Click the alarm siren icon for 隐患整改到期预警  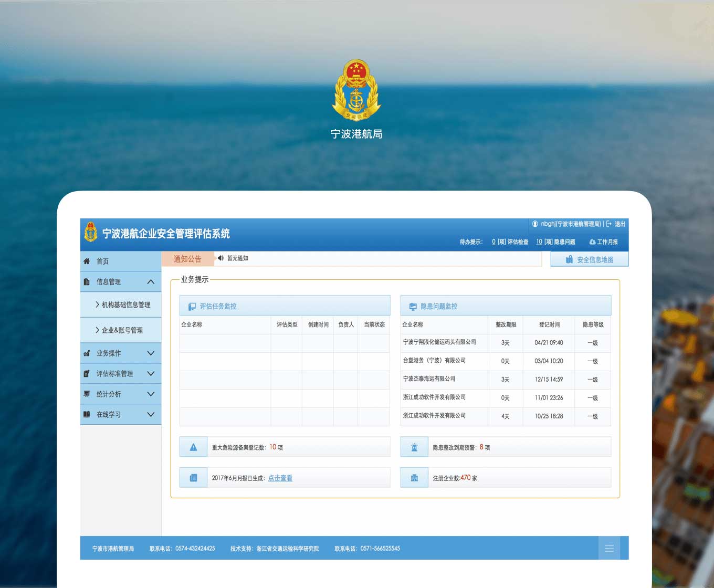(x=414, y=447)
